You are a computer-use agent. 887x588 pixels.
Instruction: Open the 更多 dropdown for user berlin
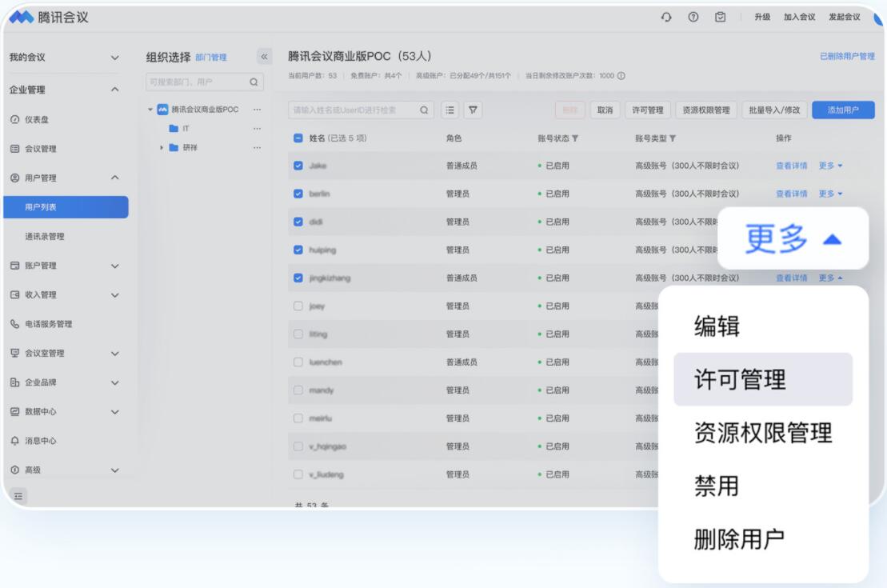tap(830, 194)
